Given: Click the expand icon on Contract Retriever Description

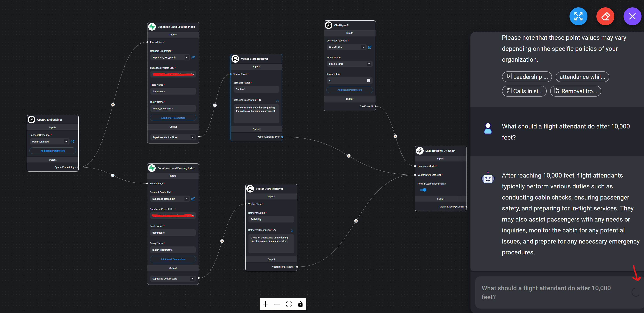Looking at the screenshot, I should pyautogui.click(x=277, y=101).
